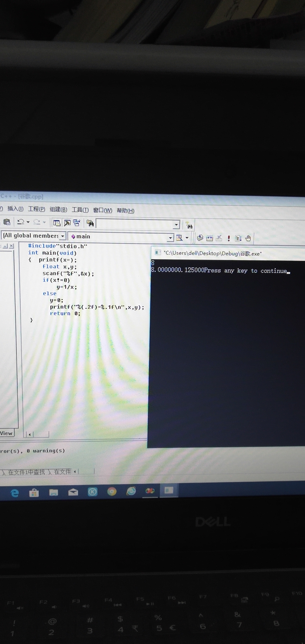Click the if(x!=0) code line

(56, 280)
